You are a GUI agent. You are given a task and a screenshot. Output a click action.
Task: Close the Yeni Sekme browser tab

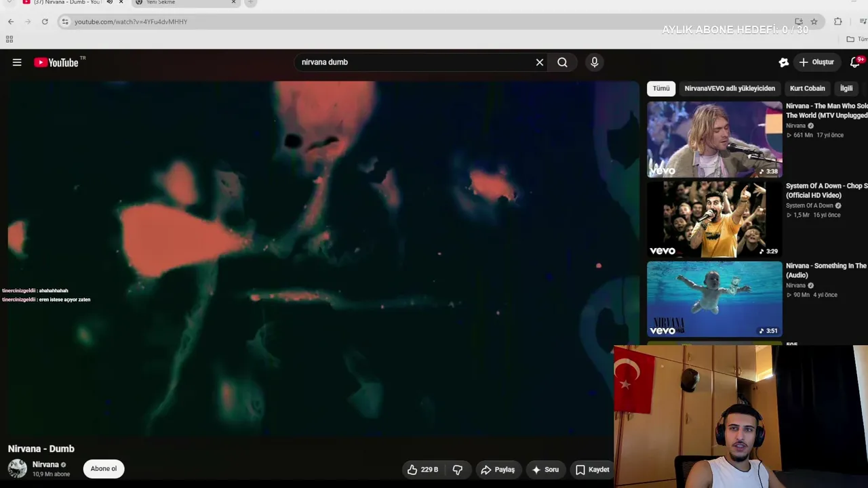(234, 3)
